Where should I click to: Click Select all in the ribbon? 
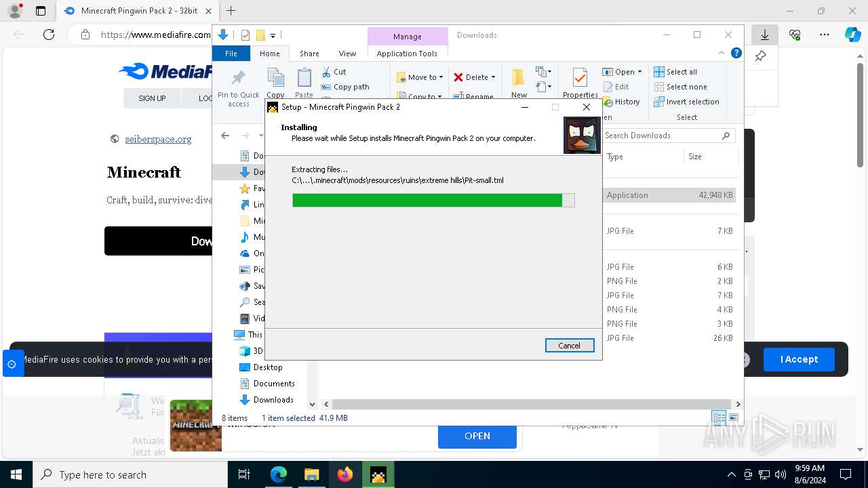(x=675, y=72)
